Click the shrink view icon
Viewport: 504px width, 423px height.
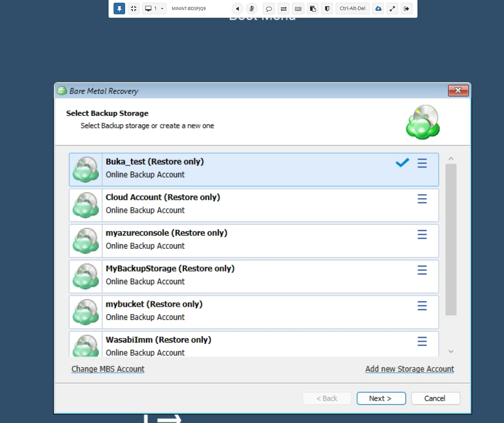click(134, 9)
